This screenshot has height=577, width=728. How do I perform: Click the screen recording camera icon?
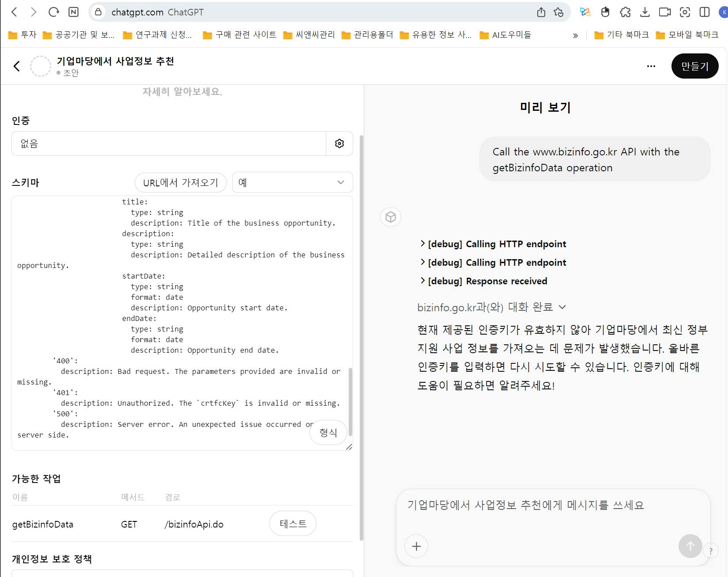click(x=664, y=12)
